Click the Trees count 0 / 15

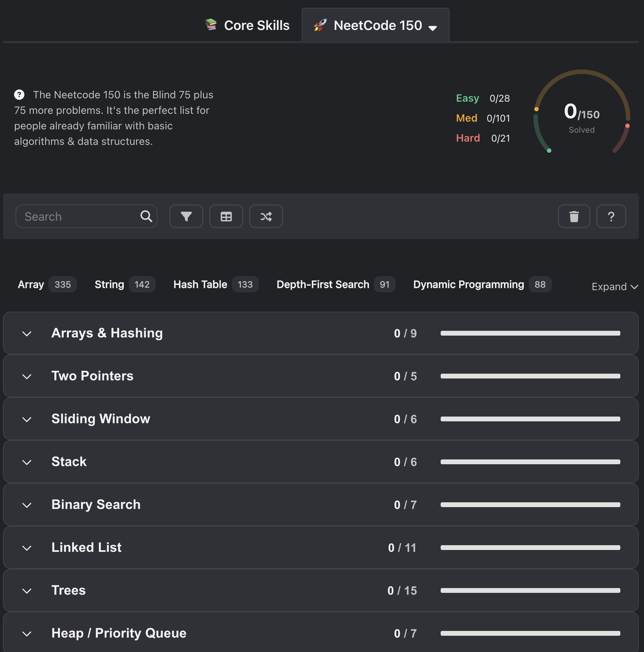(x=402, y=591)
